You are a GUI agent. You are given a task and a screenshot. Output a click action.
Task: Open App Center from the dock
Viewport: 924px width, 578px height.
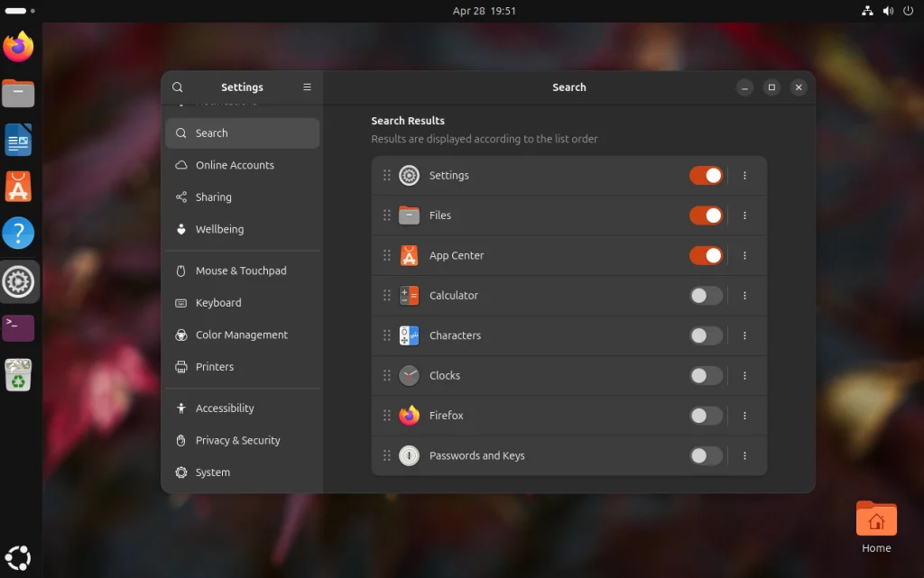tap(18, 187)
